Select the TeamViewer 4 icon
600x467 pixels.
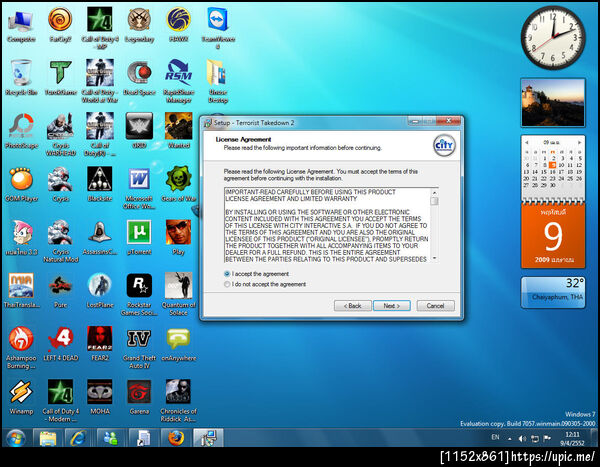click(x=218, y=28)
